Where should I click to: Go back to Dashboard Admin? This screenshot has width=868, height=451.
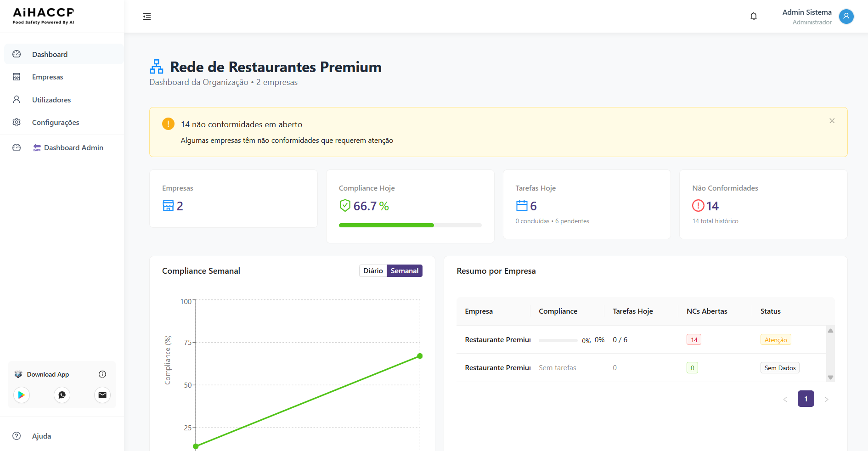click(73, 148)
